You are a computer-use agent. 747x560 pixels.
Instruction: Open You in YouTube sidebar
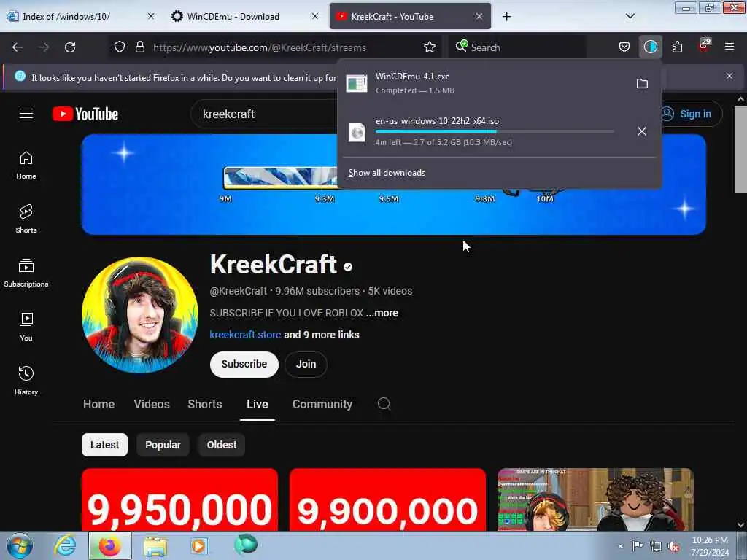click(x=26, y=327)
